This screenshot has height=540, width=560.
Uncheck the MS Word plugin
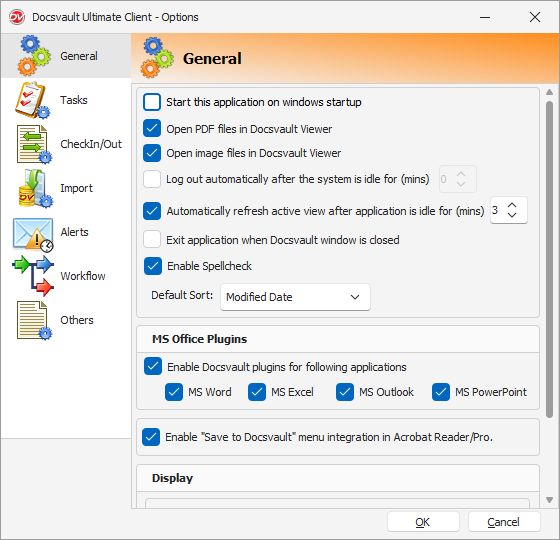[x=174, y=392]
